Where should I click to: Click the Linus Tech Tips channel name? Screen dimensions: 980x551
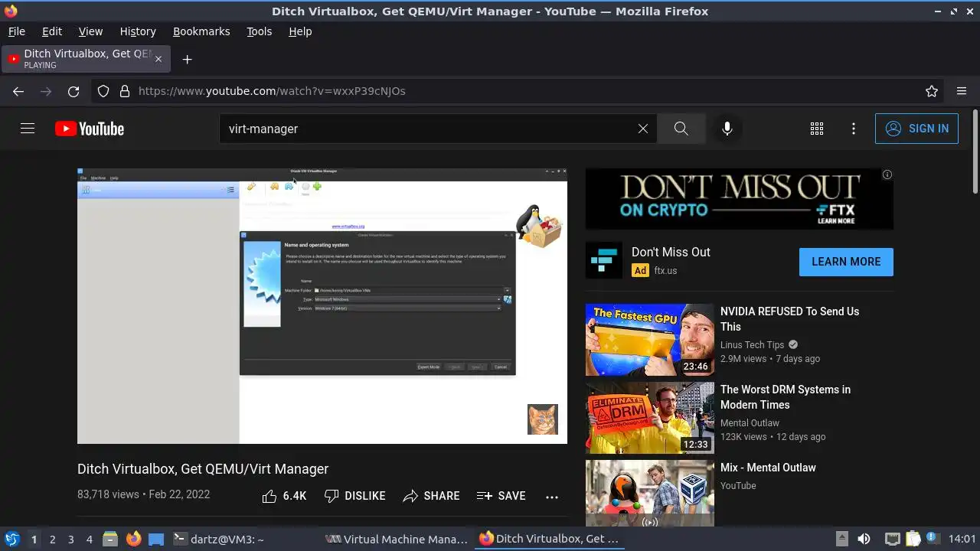(752, 344)
